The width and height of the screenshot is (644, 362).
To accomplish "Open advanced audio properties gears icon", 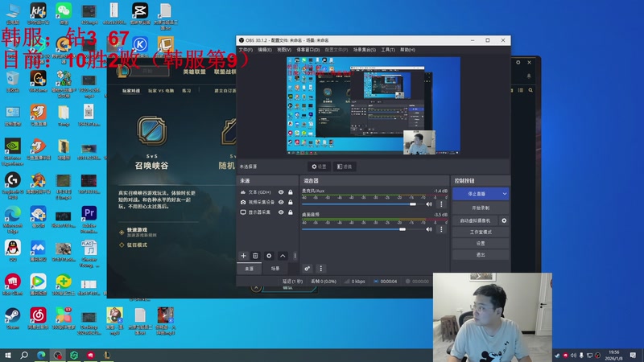I will 308,269.
